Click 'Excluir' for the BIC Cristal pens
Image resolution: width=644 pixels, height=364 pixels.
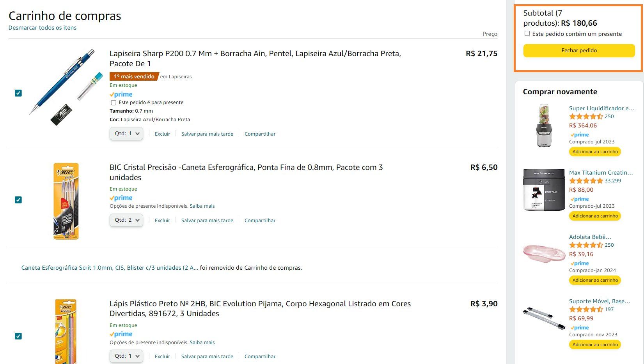[x=162, y=220]
